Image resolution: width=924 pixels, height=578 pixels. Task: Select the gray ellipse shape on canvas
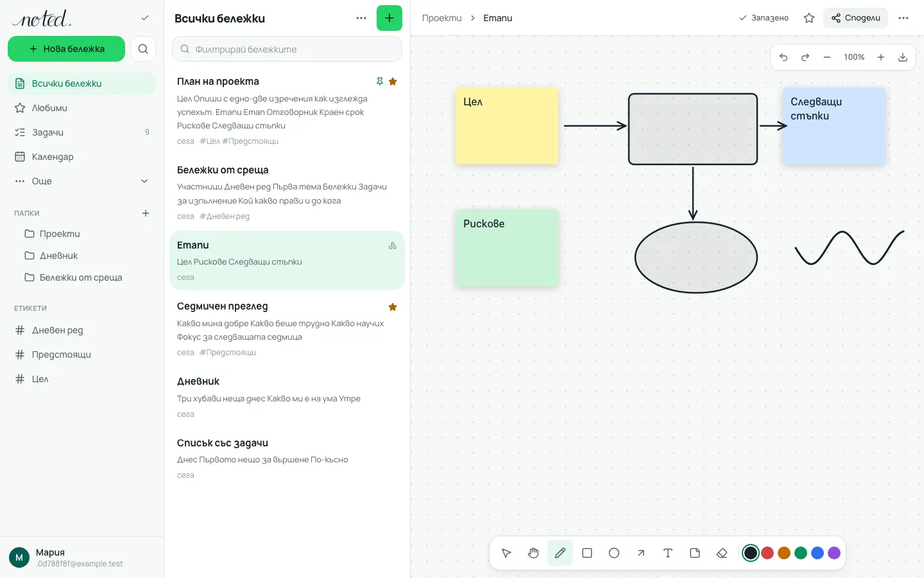pyautogui.click(x=696, y=258)
